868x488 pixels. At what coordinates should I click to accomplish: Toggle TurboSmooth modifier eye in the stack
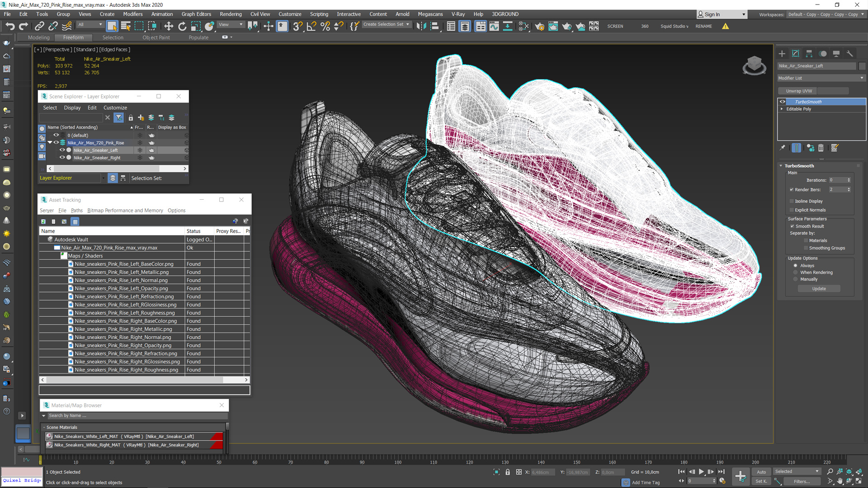coord(783,102)
